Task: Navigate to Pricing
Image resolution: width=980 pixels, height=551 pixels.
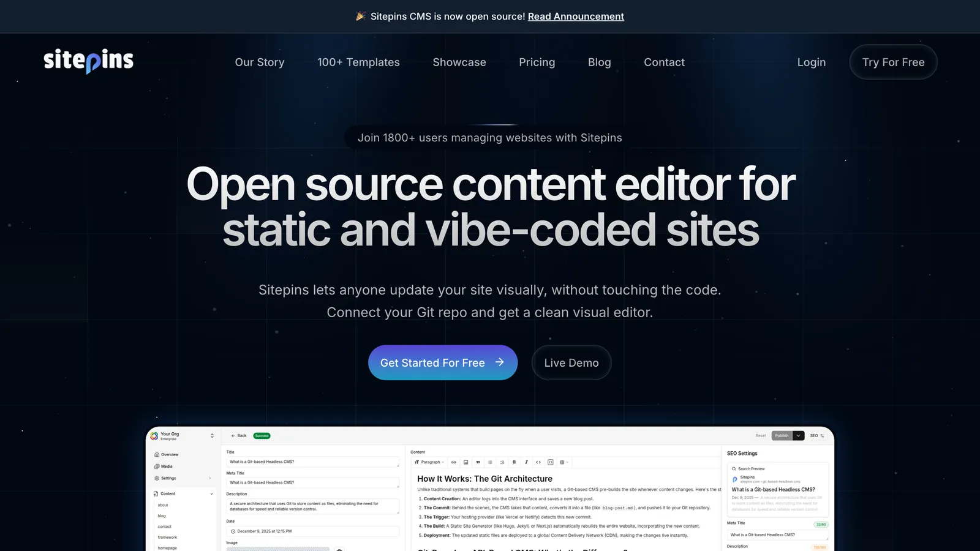Action: 537,62
